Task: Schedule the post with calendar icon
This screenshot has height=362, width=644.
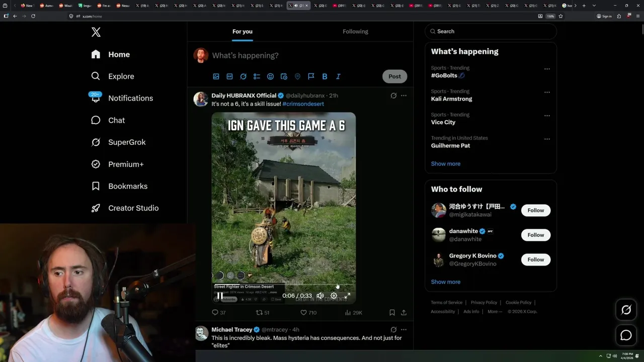Action: tap(284, 76)
